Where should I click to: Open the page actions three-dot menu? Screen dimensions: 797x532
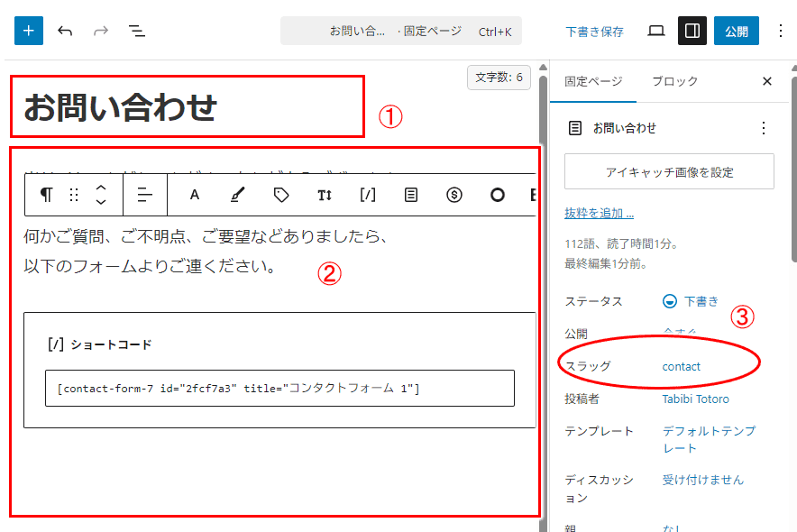(764, 128)
